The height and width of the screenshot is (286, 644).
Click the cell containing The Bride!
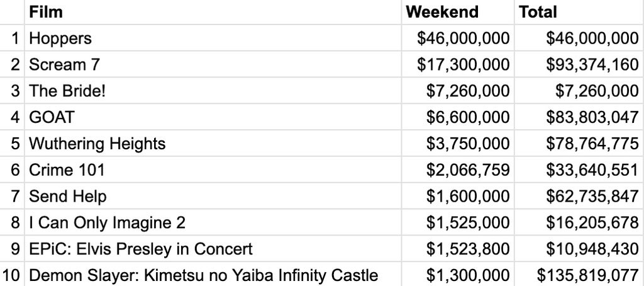213,91
